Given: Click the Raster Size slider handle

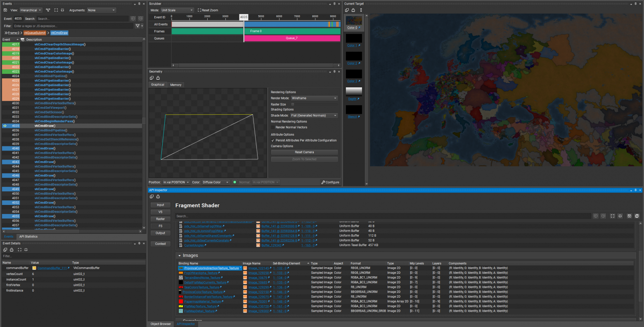Looking at the screenshot, I should pyautogui.click(x=293, y=104).
